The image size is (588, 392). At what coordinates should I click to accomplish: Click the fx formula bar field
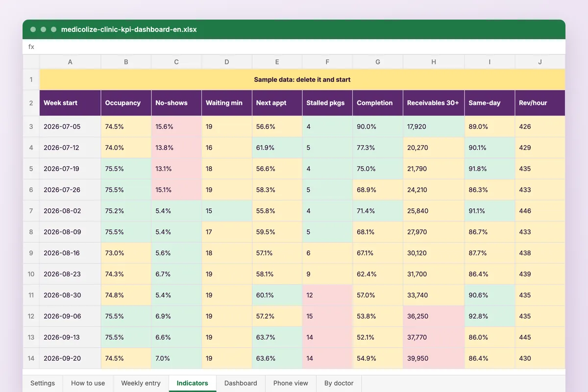tap(294, 47)
